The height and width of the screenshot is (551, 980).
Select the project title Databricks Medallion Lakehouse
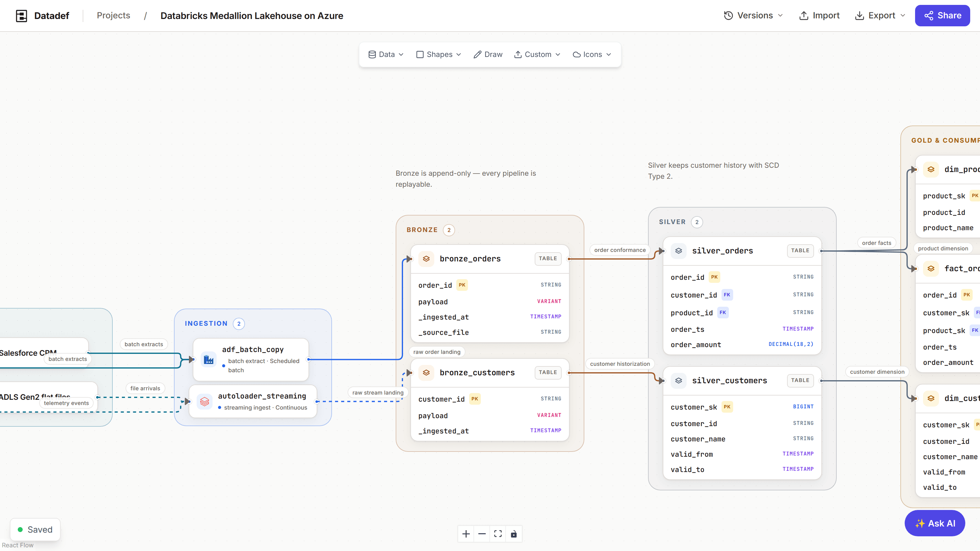[251, 16]
